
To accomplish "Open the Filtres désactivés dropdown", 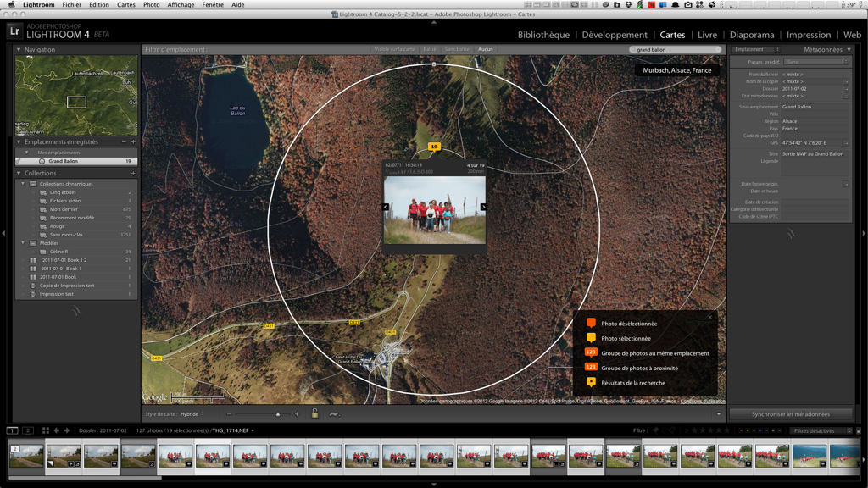I will pyautogui.click(x=821, y=430).
